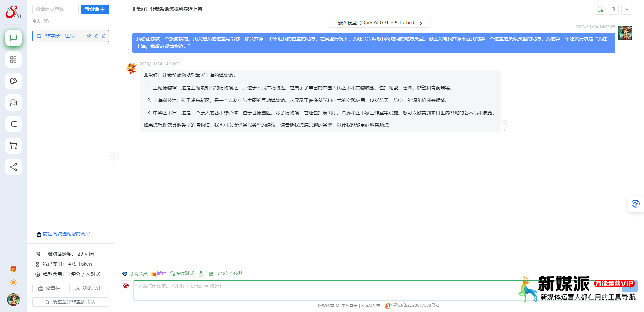
Task: Click the broom clear icon above input box
Action: (x=201, y=274)
